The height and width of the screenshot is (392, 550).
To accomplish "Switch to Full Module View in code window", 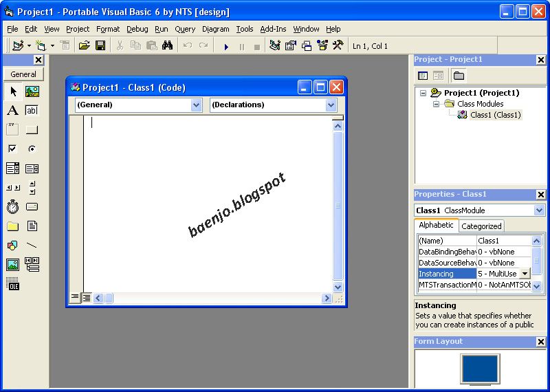I will click(87, 298).
